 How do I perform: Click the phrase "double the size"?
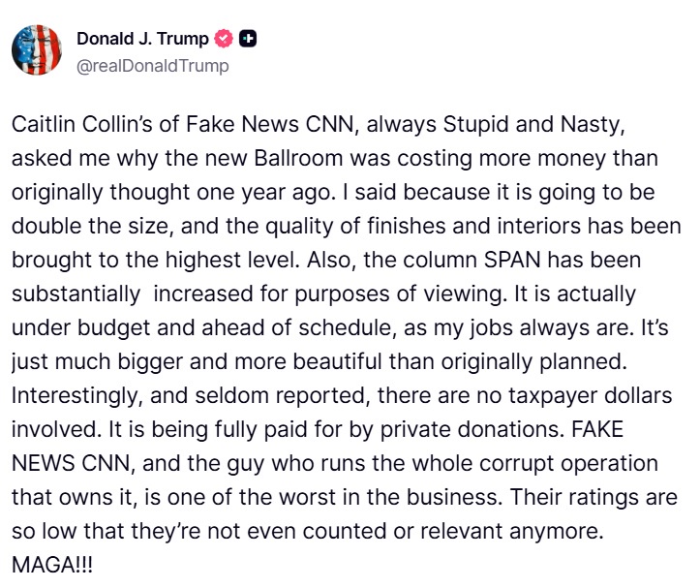pyautogui.click(x=73, y=227)
